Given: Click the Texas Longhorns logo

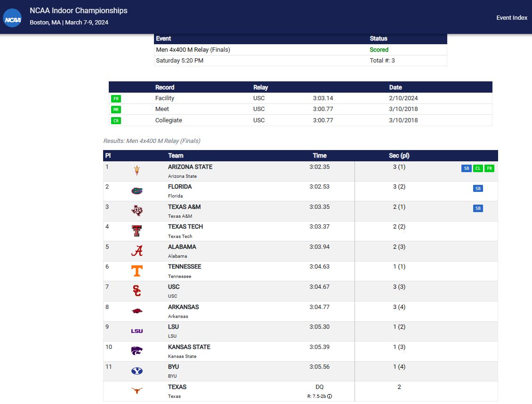Looking at the screenshot, I should [137, 391].
